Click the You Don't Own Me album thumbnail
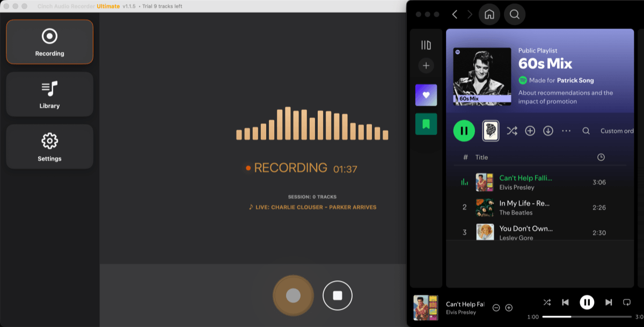 click(x=485, y=232)
